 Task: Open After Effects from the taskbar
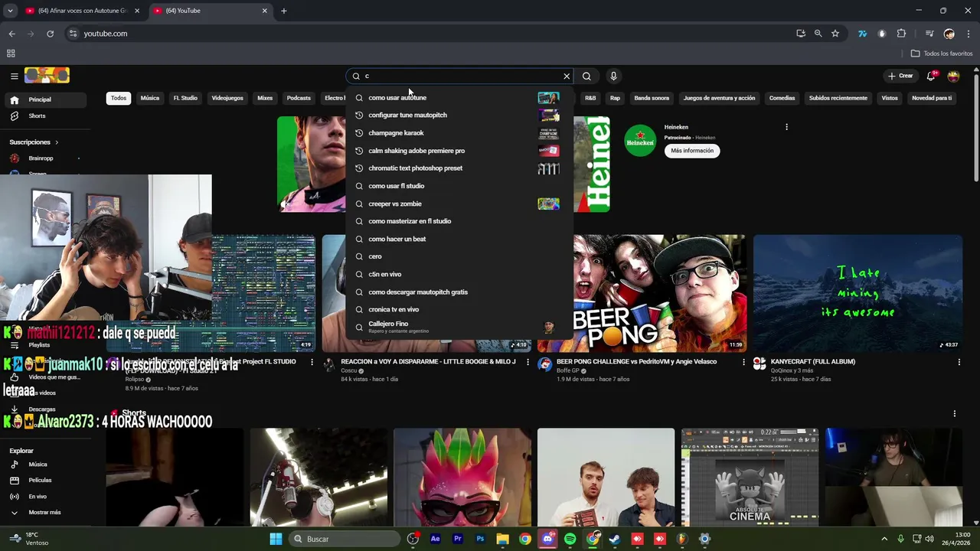[x=436, y=539]
